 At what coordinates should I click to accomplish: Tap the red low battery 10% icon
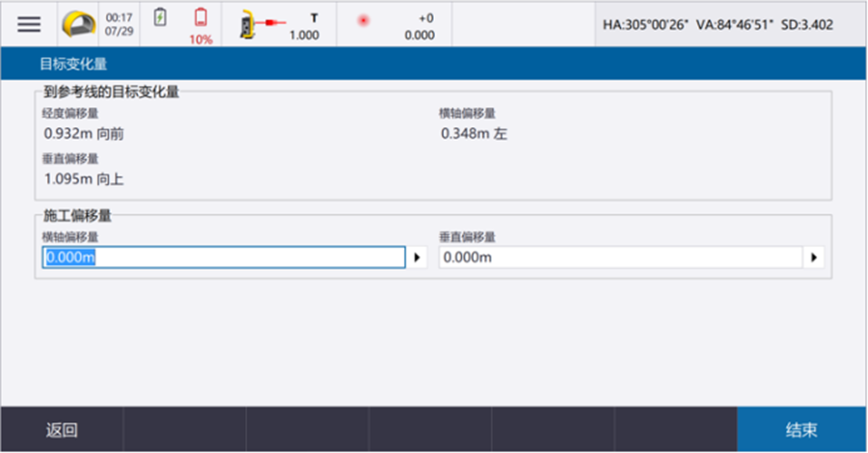point(201,26)
